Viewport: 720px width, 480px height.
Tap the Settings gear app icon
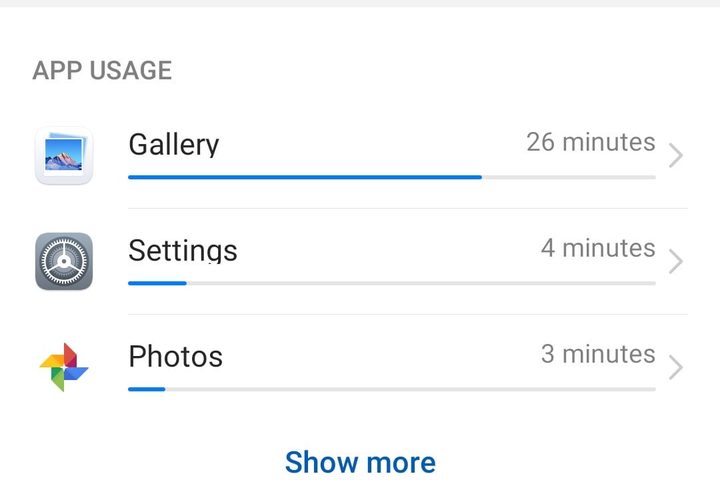pyautogui.click(x=64, y=261)
